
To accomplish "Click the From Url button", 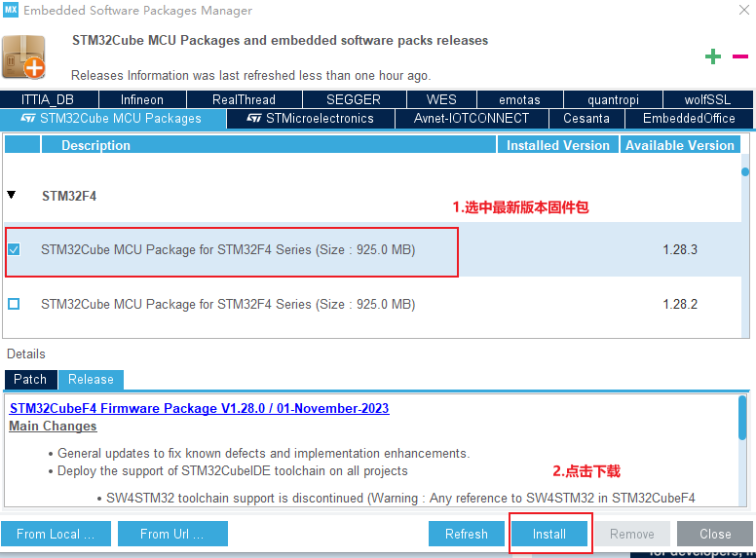I will click(x=172, y=534).
